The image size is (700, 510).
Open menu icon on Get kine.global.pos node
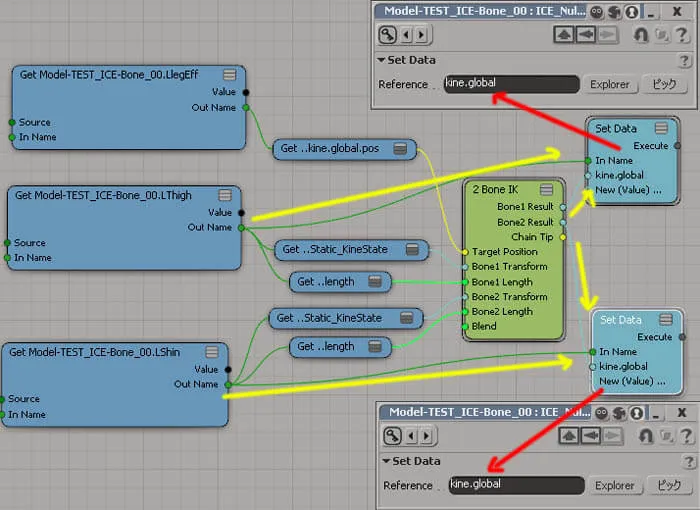(400, 149)
